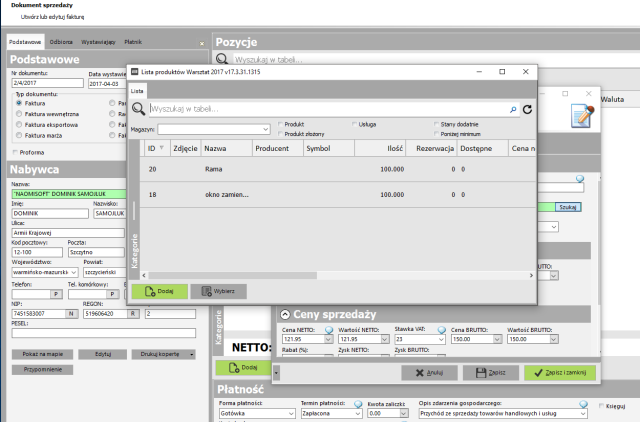
Task: Open Drukuj kopertę dropdown arrow
Action: click(191, 354)
